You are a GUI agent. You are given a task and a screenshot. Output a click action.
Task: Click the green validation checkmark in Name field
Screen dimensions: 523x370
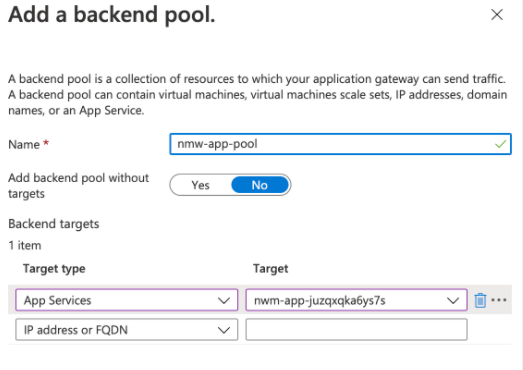[x=500, y=144]
